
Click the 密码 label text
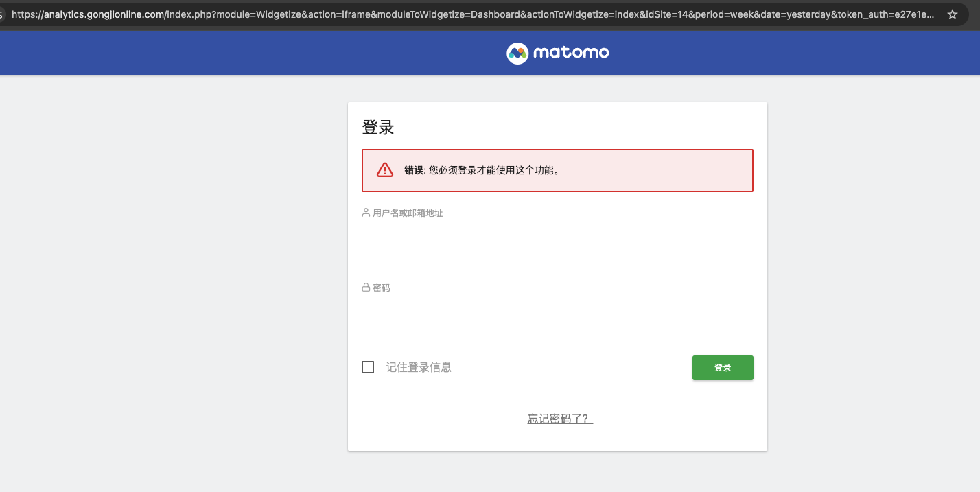[382, 288]
